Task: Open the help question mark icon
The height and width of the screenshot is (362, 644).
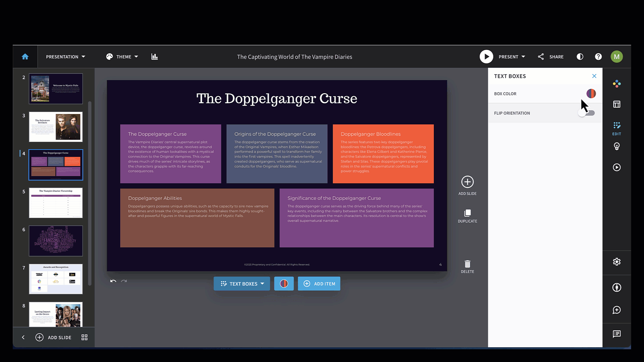Action: (598, 57)
